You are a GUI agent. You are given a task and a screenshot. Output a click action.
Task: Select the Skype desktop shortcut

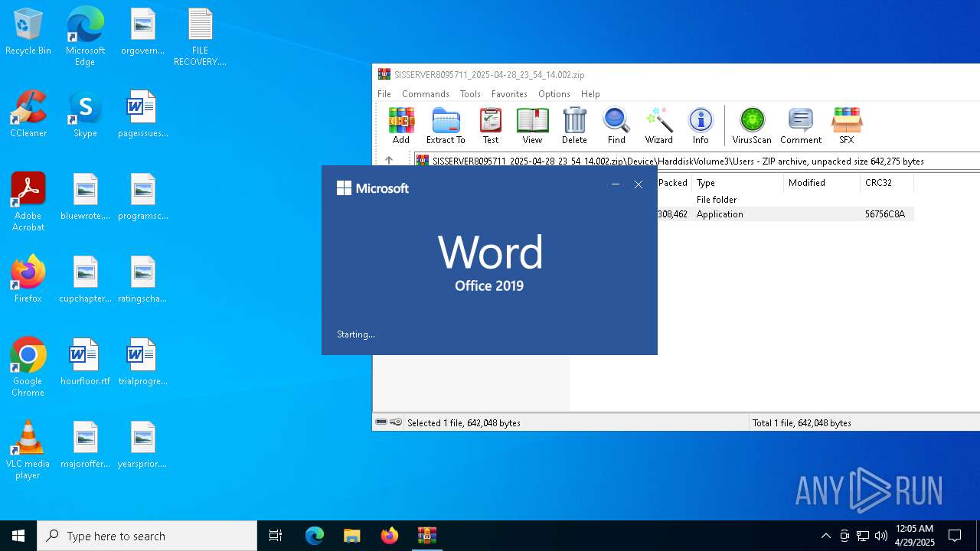click(85, 115)
